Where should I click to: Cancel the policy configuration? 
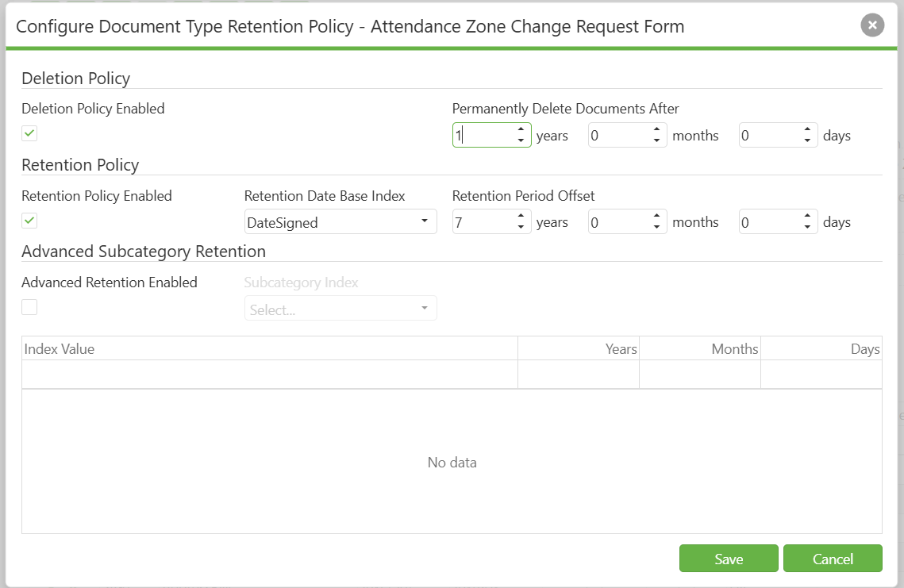833,559
